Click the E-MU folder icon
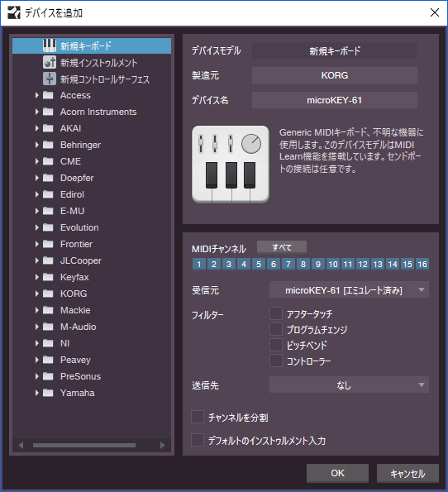 coord(48,211)
